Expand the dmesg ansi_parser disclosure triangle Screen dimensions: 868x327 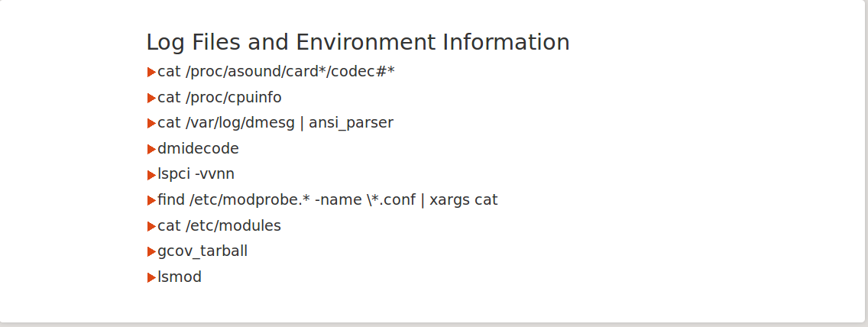point(151,124)
